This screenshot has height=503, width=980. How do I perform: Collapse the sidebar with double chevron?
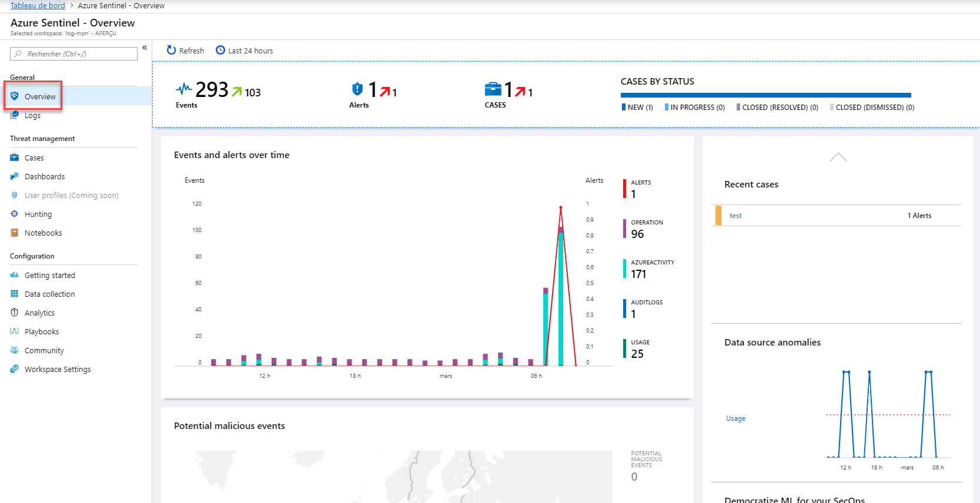click(145, 48)
